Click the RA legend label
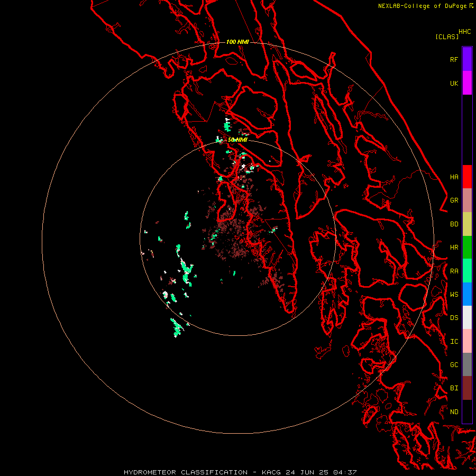Image resolution: width=476 pixels, height=476 pixels. pos(454,271)
